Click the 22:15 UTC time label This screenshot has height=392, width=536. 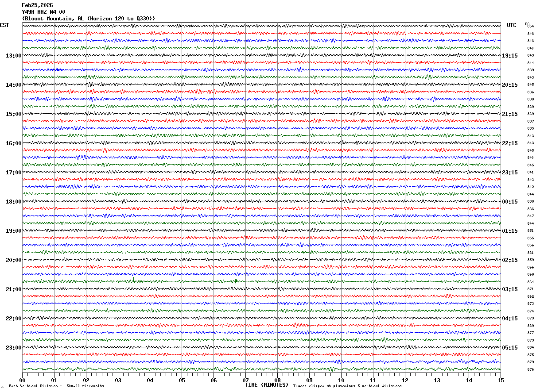(x=510, y=143)
